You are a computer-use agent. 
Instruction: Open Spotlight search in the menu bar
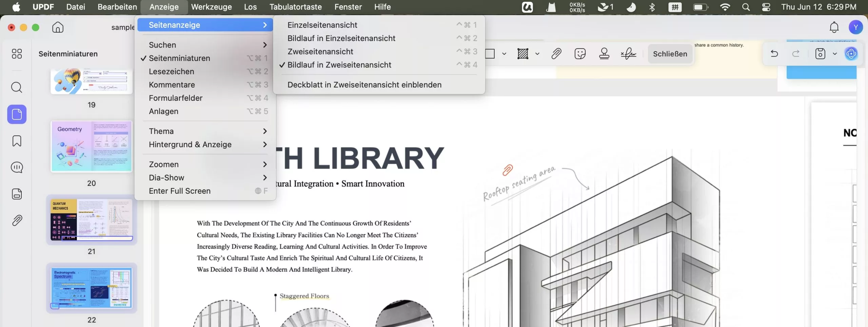(746, 7)
